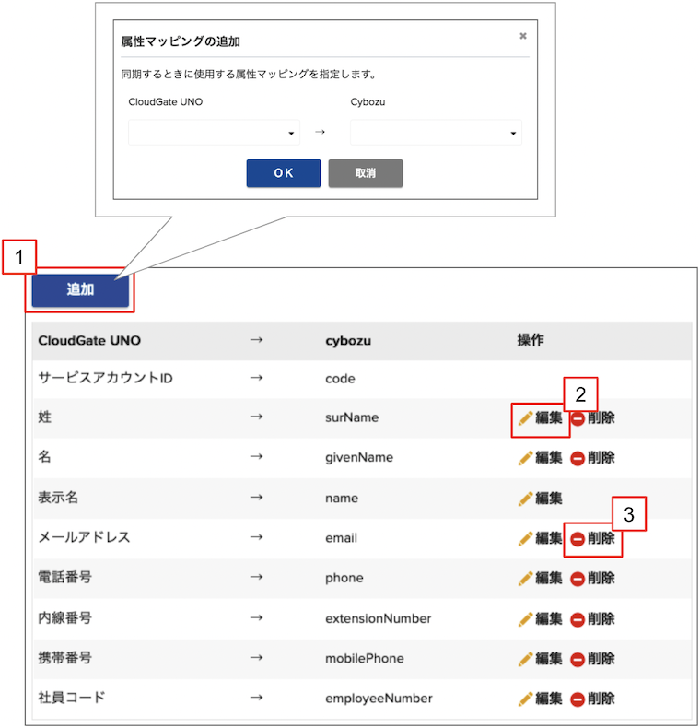Edit the employeeNumber mapping row
Screen dimensions: 700x728
tap(541, 699)
